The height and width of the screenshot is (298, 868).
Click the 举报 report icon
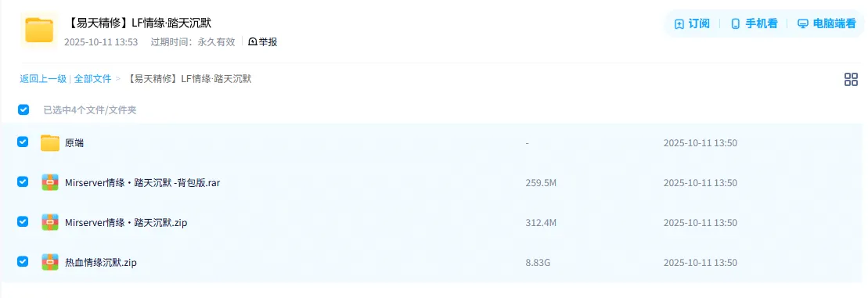point(253,42)
